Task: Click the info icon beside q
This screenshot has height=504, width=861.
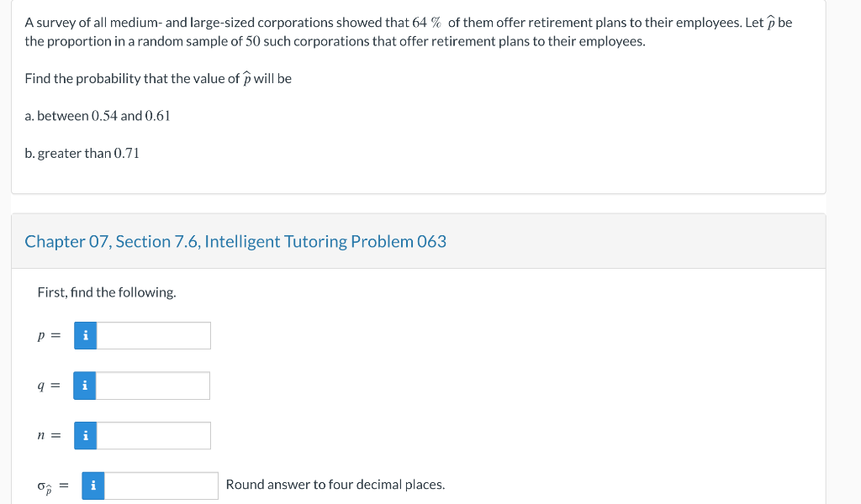Action: click(85, 386)
